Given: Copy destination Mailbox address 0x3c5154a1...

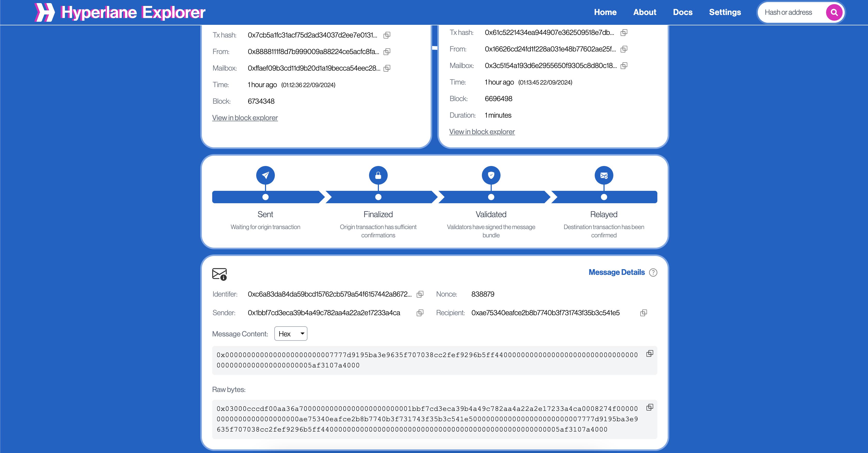Looking at the screenshot, I should pyautogui.click(x=624, y=66).
